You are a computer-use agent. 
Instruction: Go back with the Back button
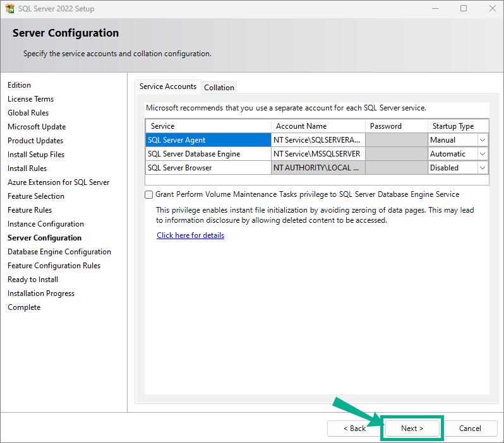(354, 428)
